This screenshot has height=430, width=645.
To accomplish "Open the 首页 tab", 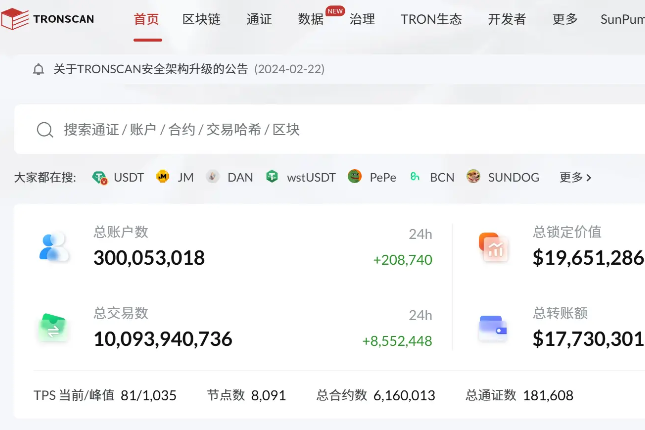I will coord(146,19).
